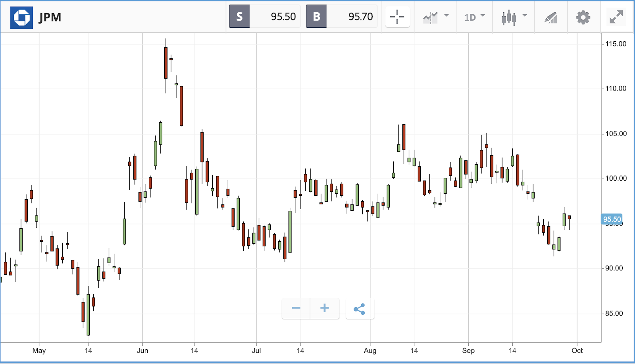635x364 pixels.
Task: Expand the indicators dropdown arrow
Action: 446,15
